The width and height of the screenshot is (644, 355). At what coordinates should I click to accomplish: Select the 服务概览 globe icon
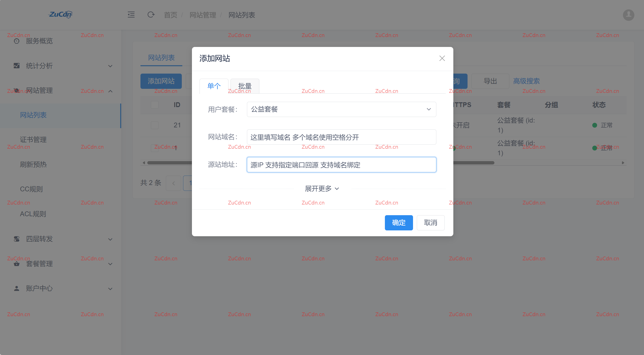pos(16,41)
